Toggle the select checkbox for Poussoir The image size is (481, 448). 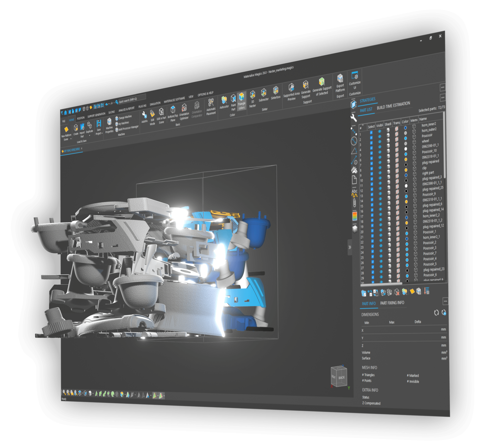pyautogui.click(x=371, y=143)
